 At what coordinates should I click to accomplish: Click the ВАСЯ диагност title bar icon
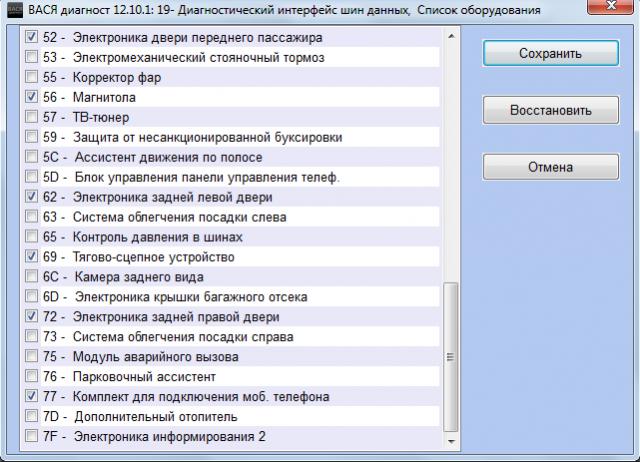[x=15, y=9]
